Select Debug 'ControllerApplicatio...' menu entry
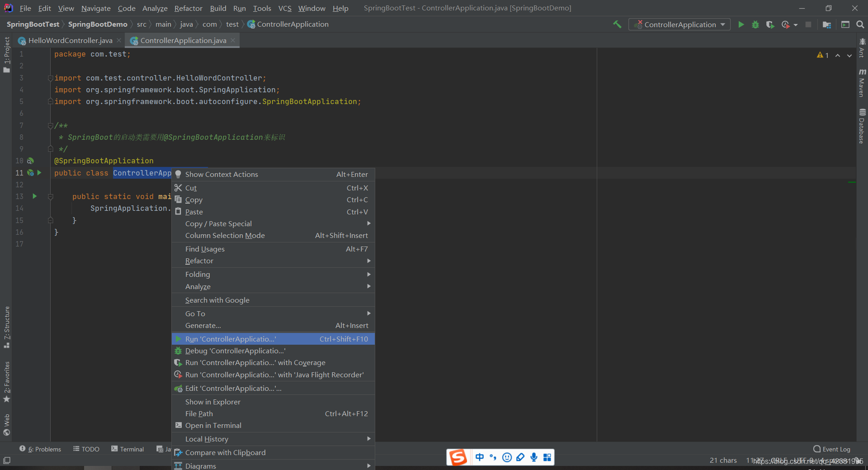Viewport: 868px width, 470px height. coord(273,351)
